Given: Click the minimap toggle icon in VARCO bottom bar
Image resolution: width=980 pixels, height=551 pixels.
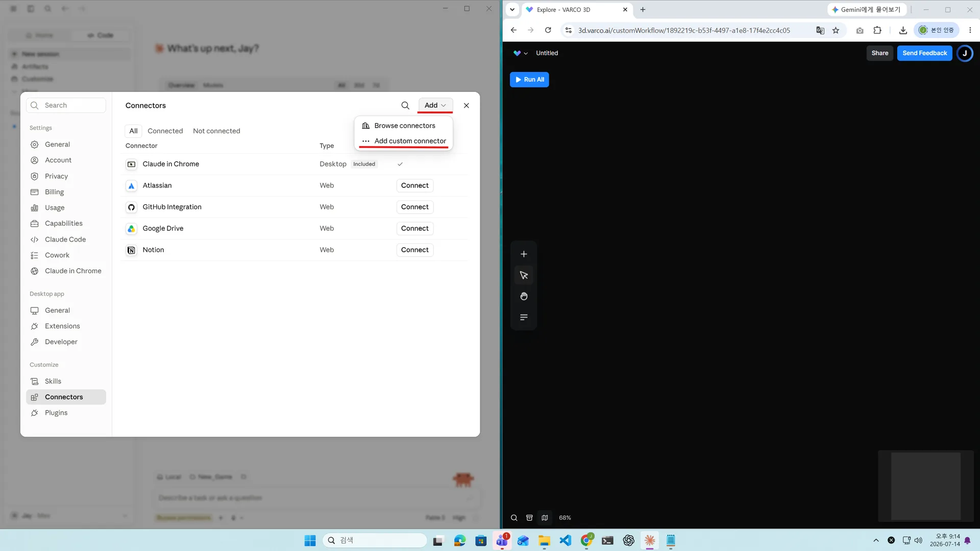Looking at the screenshot, I should pyautogui.click(x=545, y=518).
